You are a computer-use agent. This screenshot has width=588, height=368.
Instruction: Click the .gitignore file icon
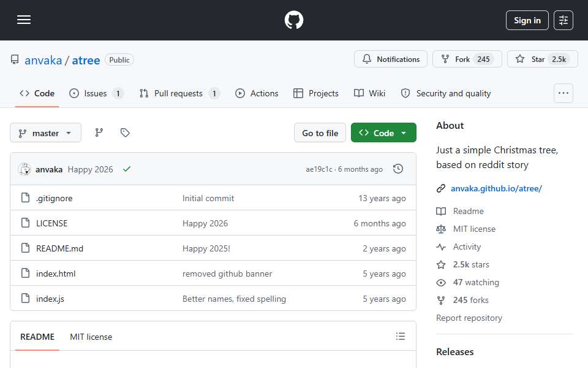(25, 197)
